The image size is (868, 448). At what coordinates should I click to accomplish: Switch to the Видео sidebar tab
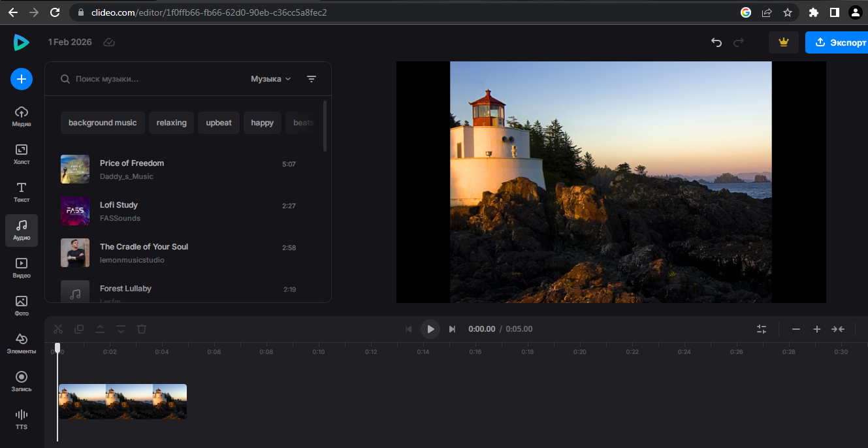[x=22, y=268]
